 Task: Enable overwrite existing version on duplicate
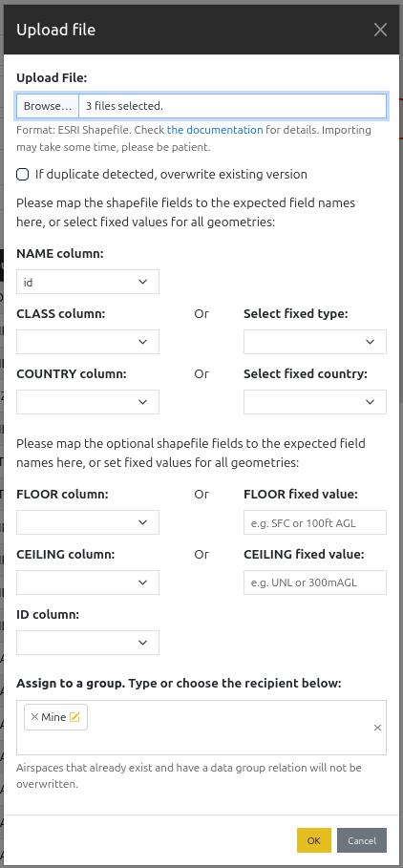pyautogui.click(x=22, y=175)
